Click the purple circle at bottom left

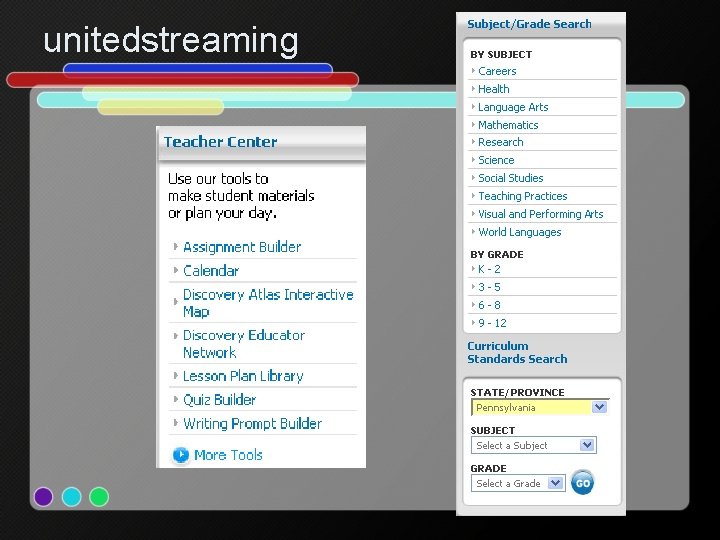point(44,497)
